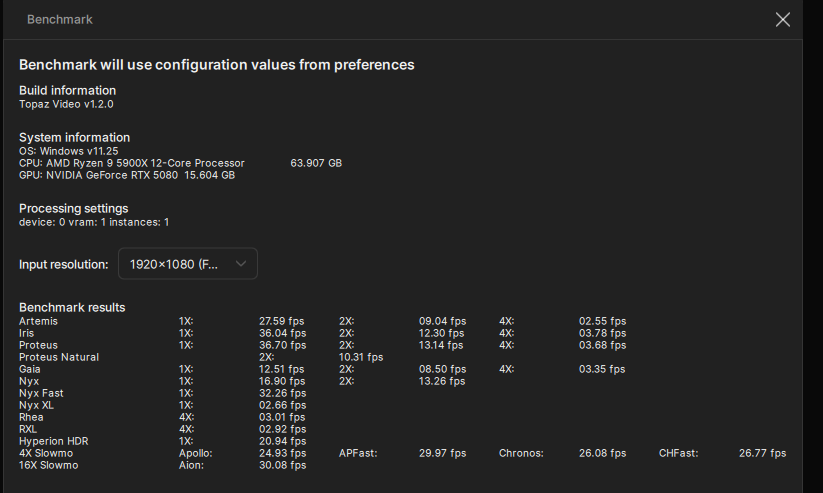
Task: Click the Chronos 26.08 fps value
Action: click(x=602, y=453)
